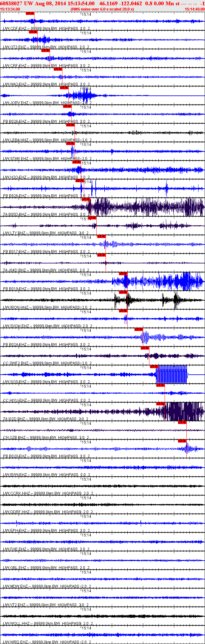Select the red pick marker on UW.OT3 trace

coord(33,32)
